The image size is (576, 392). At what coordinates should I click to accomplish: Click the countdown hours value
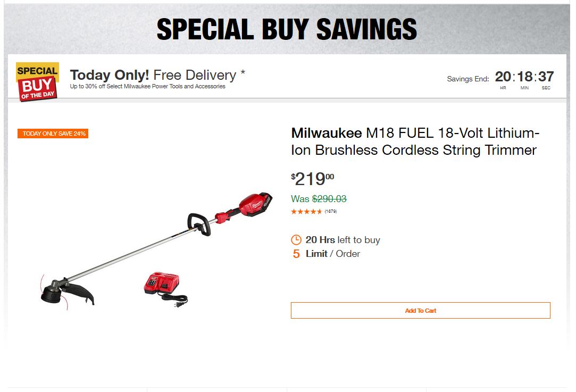503,77
